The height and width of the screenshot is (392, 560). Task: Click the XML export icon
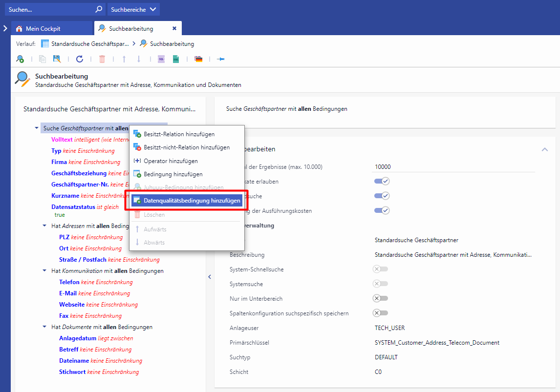point(176,59)
